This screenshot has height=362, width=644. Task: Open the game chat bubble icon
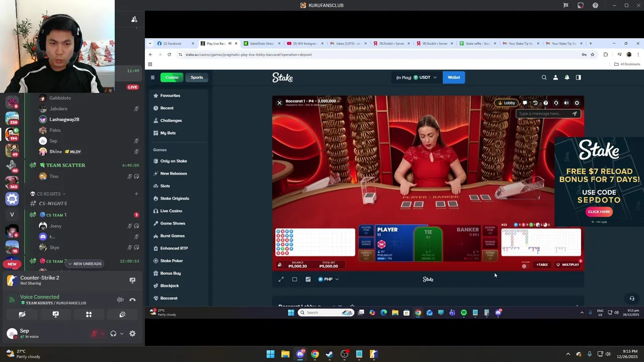pos(525,103)
